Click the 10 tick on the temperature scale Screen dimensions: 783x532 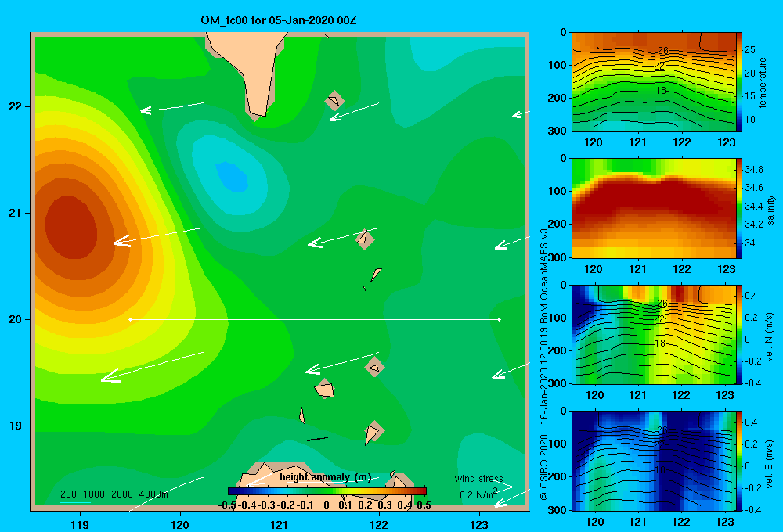(x=750, y=120)
